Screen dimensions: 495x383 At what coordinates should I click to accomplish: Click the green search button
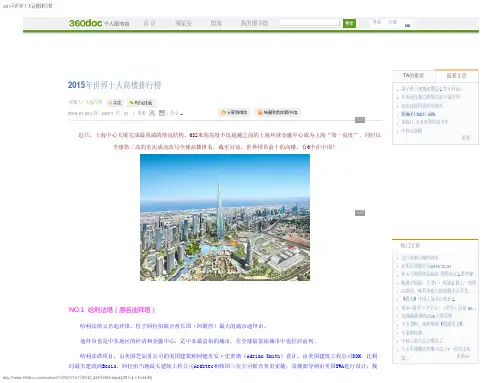point(349,23)
